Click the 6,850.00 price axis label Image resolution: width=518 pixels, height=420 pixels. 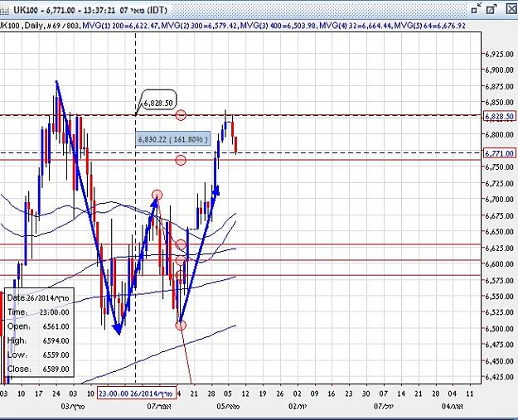coord(500,103)
